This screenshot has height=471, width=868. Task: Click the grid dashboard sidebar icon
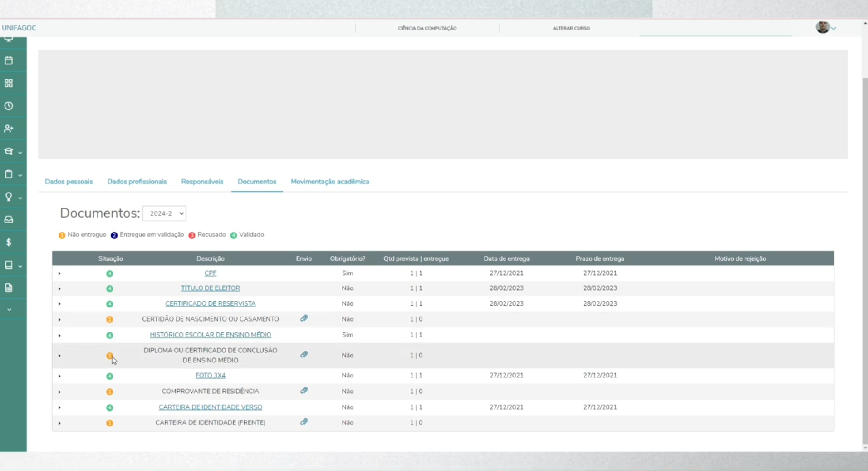tap(9, 83)
